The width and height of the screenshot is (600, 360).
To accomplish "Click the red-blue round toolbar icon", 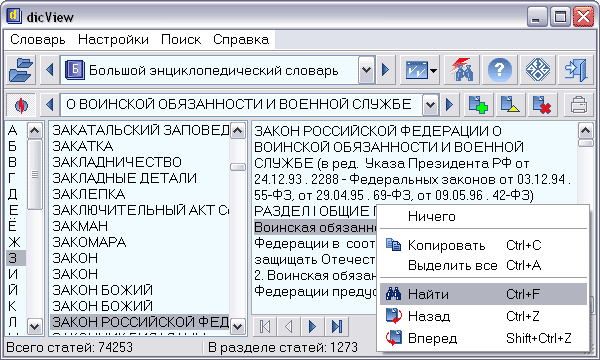I will (x=21, y=104).
